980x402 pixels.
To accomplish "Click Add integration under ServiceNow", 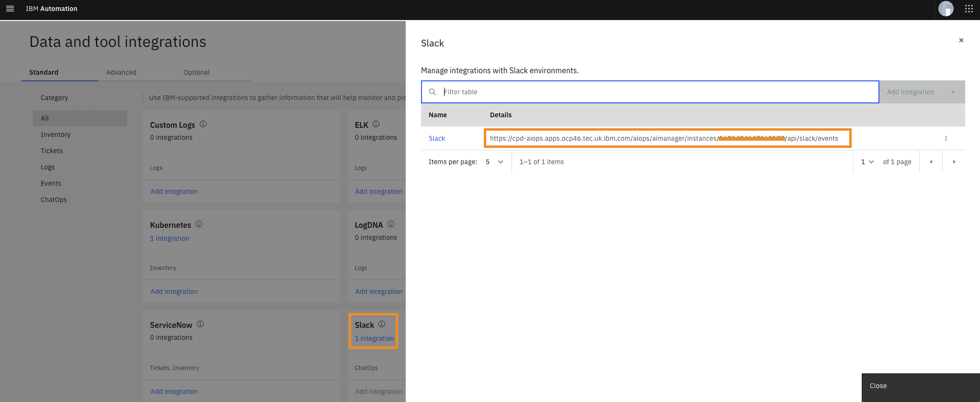I will (174, 391).
